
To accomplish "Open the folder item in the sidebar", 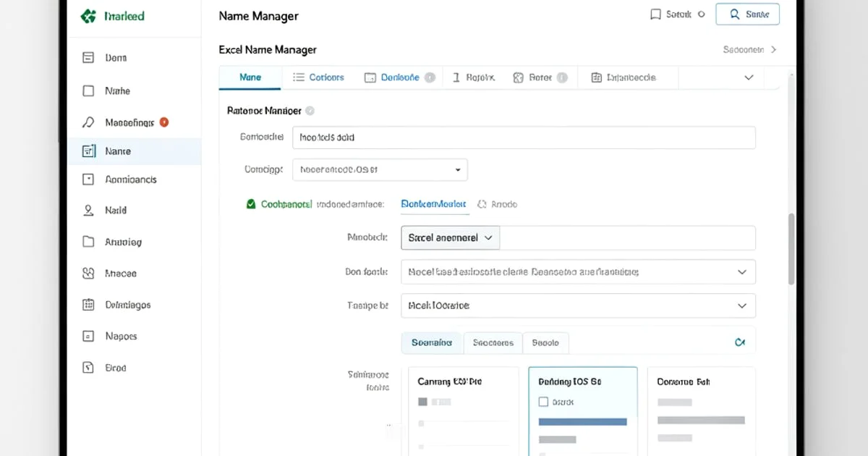I will pyautogui.click(x=88, y=242).
